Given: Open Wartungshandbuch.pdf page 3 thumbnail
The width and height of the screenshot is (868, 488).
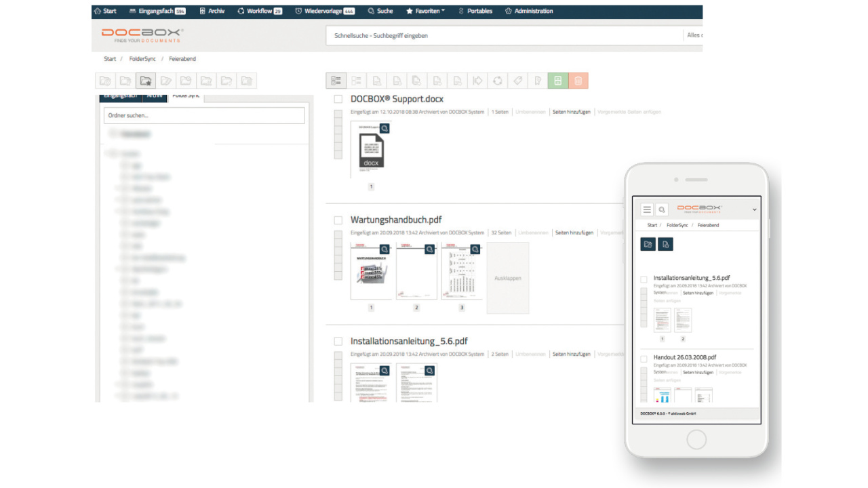Looking at the screenshot, I should (x=462, y=271).
